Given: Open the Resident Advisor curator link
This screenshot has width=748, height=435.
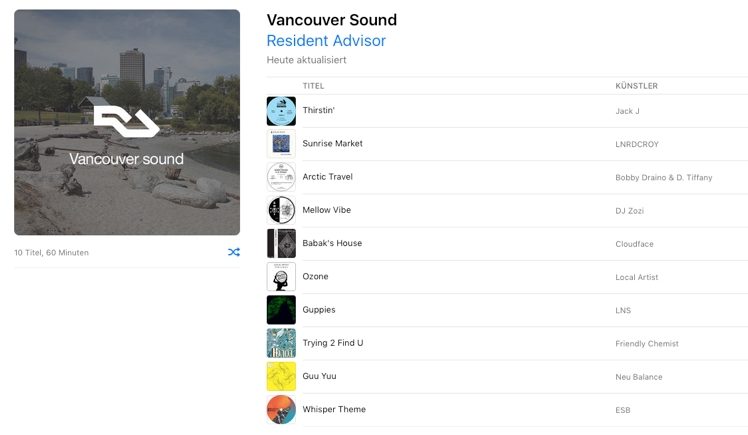Looking at the screenshot, I should pos(326,41).
